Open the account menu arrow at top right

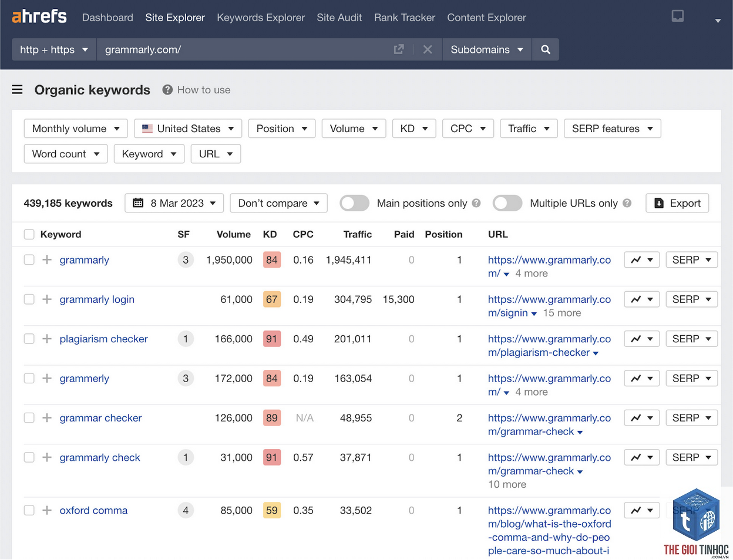click(718, 21)
